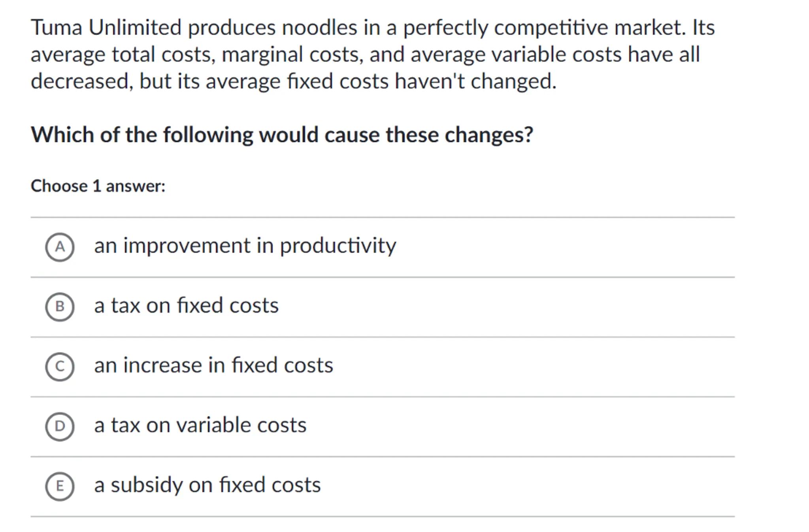Mark radio option E
The image size is (809, 532).
[x=60, y=486]
